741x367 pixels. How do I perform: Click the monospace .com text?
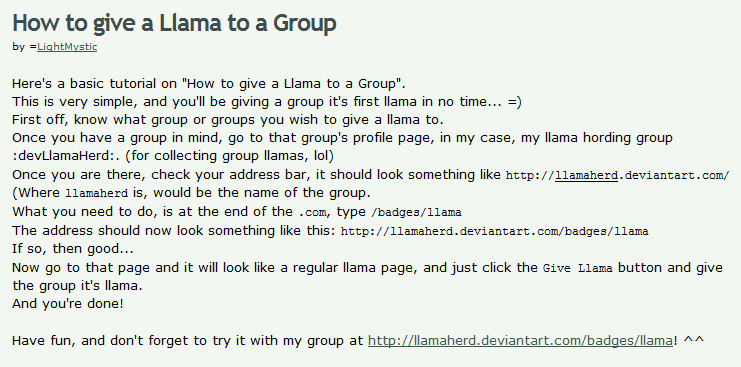(312, 213)
